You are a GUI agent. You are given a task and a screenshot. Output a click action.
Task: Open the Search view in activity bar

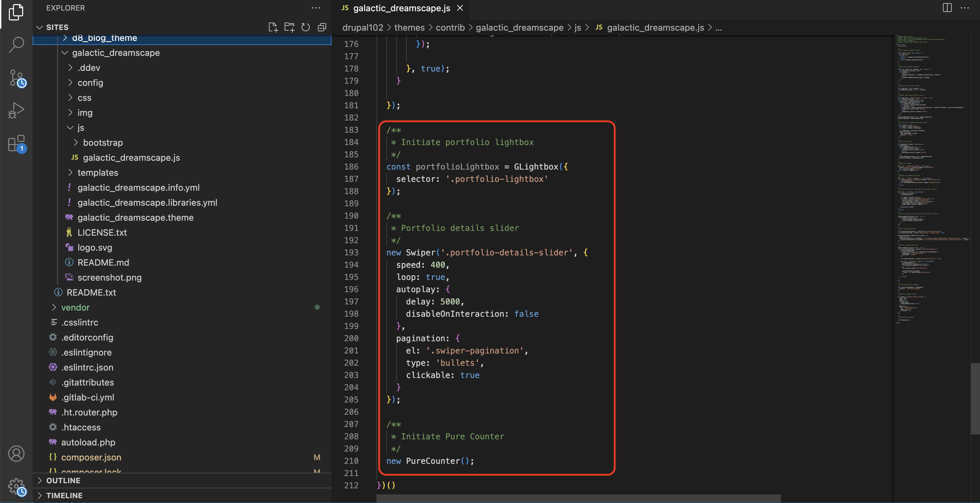pyautogui.click(x=16, y=45)
